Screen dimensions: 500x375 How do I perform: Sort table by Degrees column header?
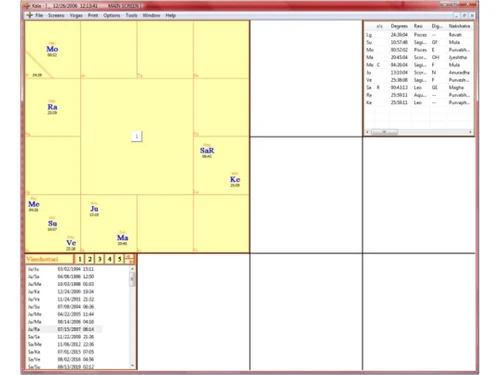tap(399, 26)
